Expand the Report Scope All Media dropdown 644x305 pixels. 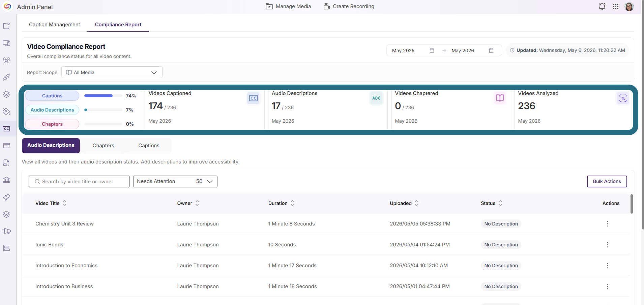[x=112, y=72]
